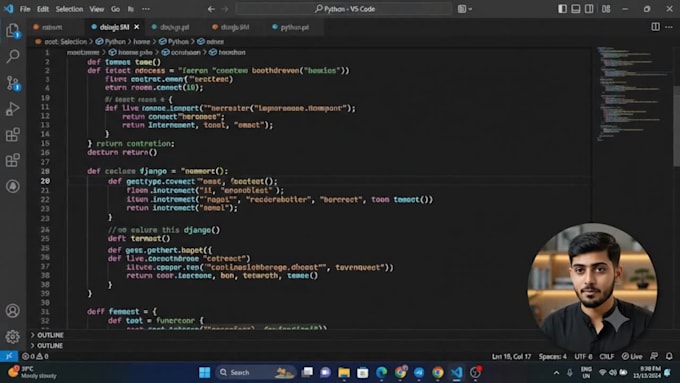Customize layout icon in the title bar
680x383 pixels.
click(x=606, y=9)
